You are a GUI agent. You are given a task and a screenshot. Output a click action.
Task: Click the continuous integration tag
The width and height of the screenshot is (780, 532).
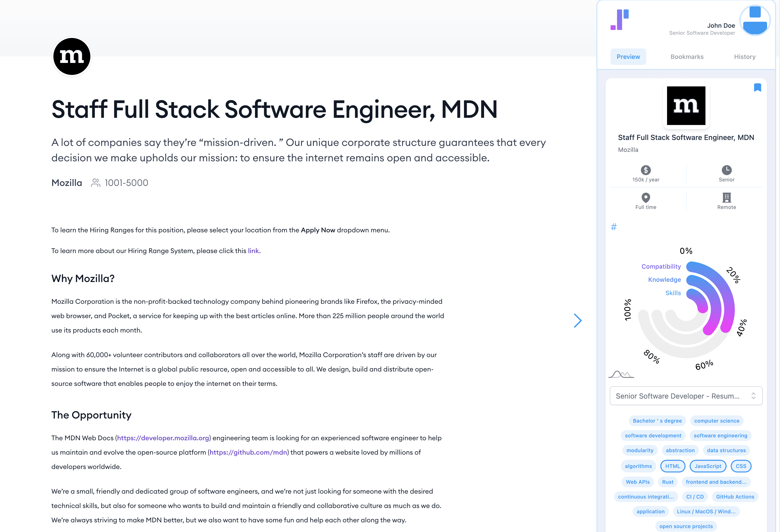point(646,497)
